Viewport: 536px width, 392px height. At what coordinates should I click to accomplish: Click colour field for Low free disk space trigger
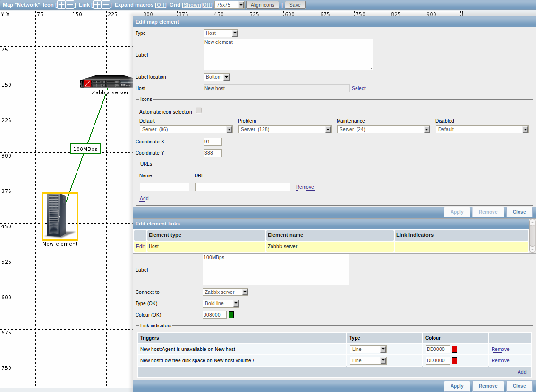point(438,360)
